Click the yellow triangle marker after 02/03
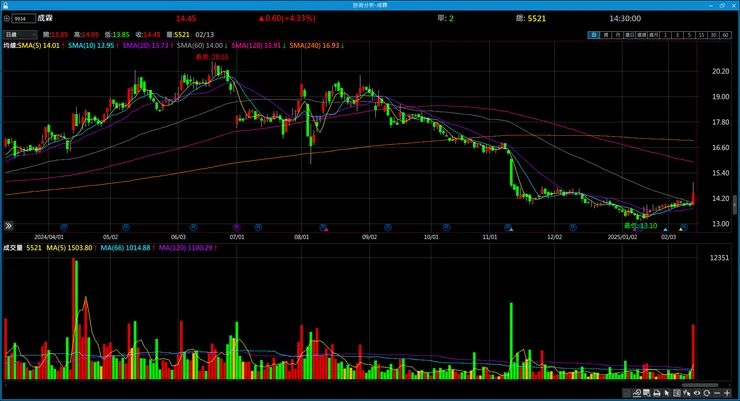This screenshot has height=401, width=740. [681, 229]
